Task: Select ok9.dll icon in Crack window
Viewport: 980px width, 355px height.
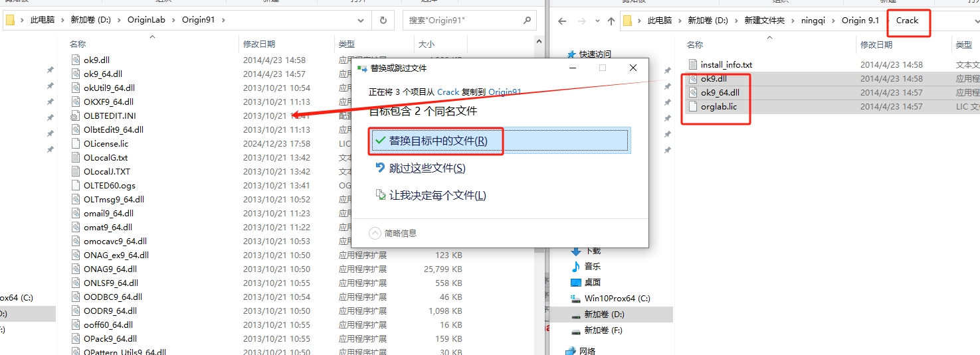Action: (693, 79)
